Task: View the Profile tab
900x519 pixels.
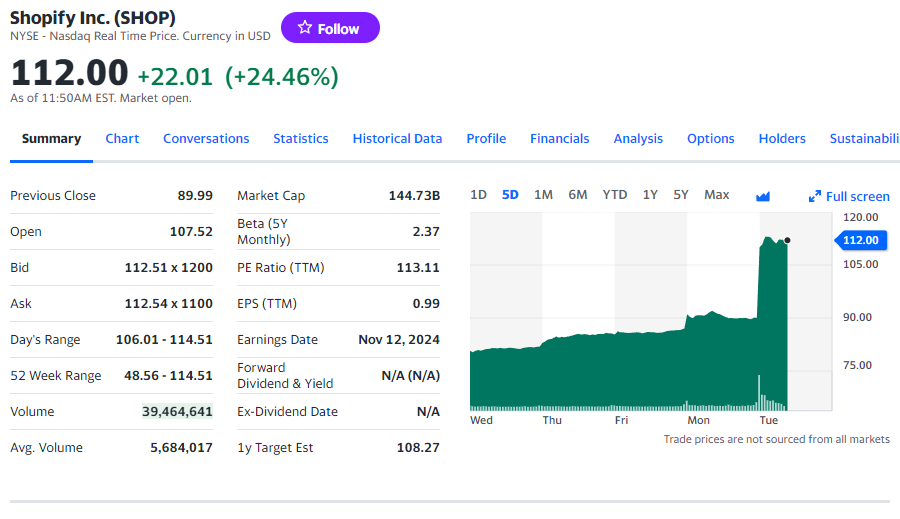Action: (x=486, y=138)
